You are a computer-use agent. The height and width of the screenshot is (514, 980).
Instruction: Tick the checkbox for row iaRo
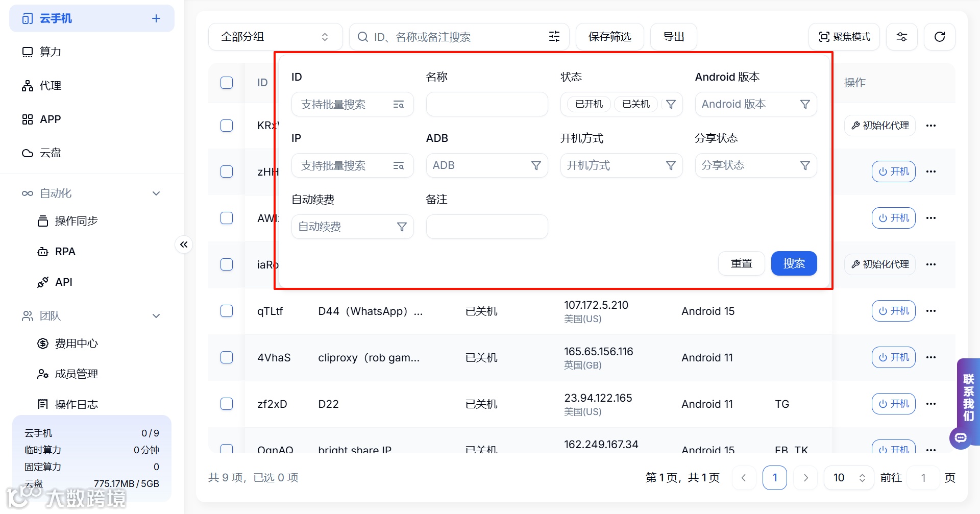pyautogui.click(x=227, y=264)
